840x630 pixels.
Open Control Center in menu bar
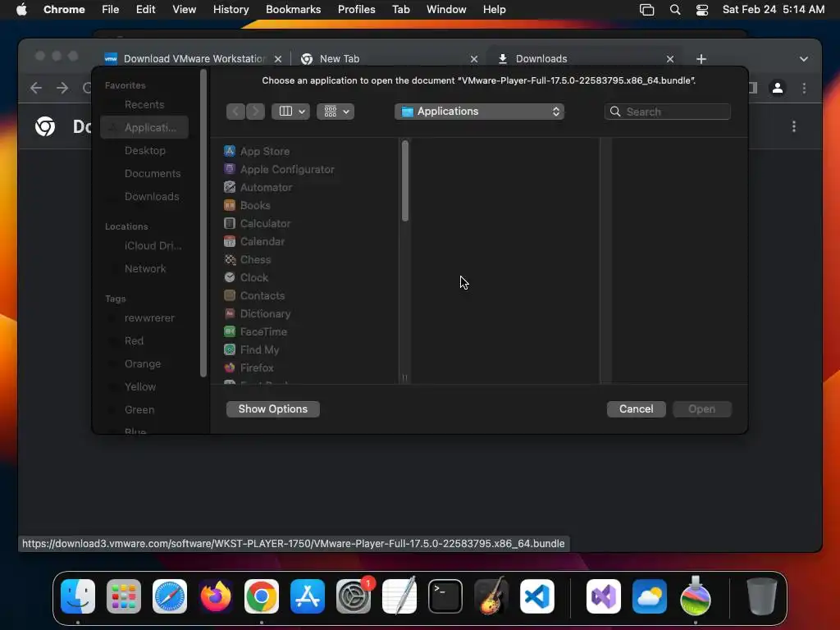tap(702, 10)
